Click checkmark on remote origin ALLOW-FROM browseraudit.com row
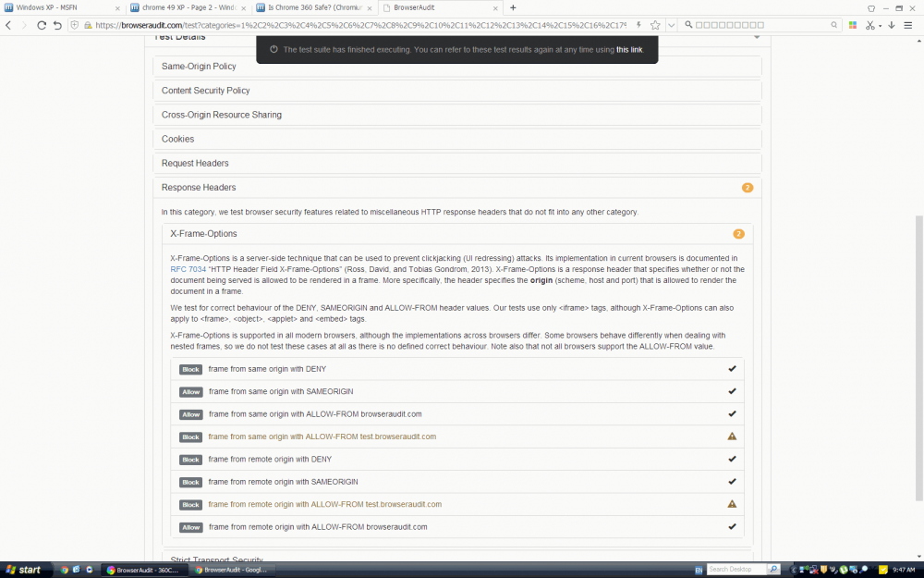Image resolution: width=924 pixels, height=578 pixels. coord(732,527)
